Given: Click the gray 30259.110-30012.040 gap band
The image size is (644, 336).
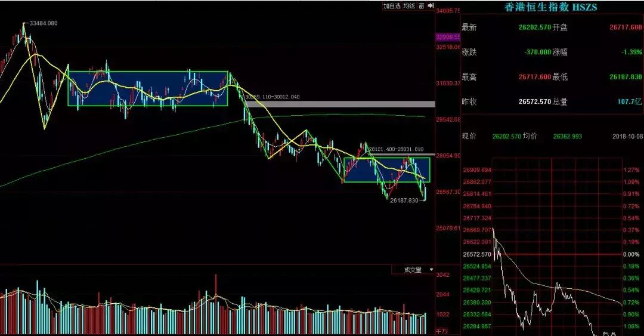Looking at the screenshot, I should coord(340,104).
